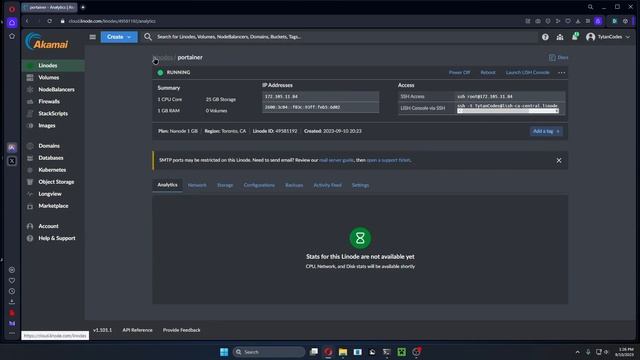Click the search magnifier icon
Screen dimensions: 640x360
[148, 37]
